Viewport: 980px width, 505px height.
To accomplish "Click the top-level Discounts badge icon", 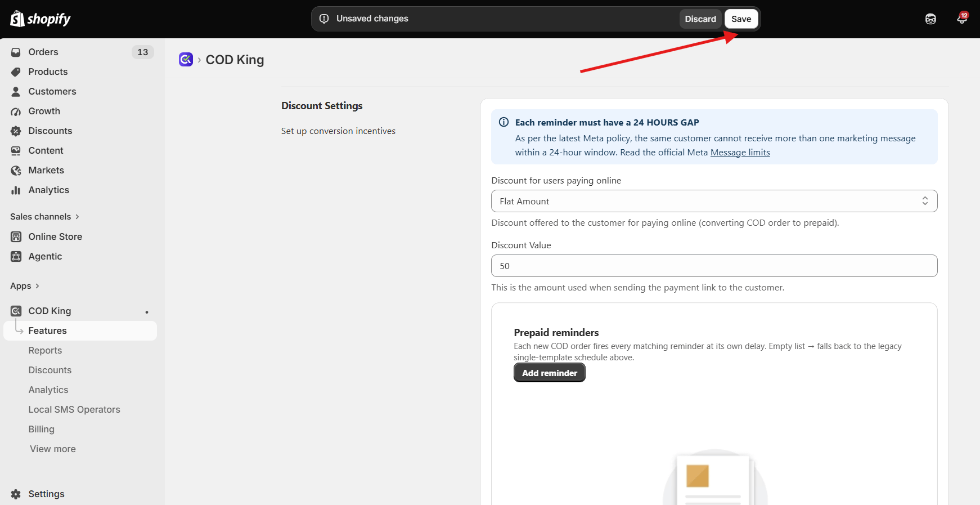I will (x=16, y=131).
